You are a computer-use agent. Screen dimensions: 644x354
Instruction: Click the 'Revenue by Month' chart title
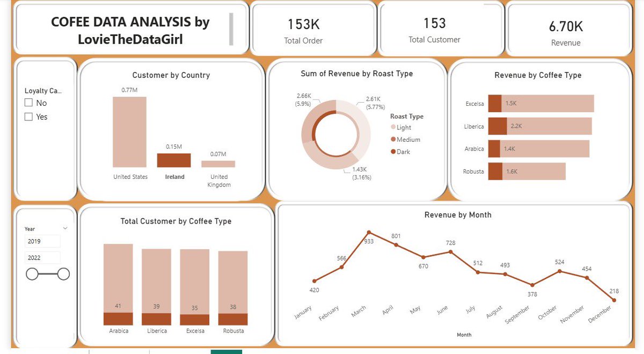[458, 214]
